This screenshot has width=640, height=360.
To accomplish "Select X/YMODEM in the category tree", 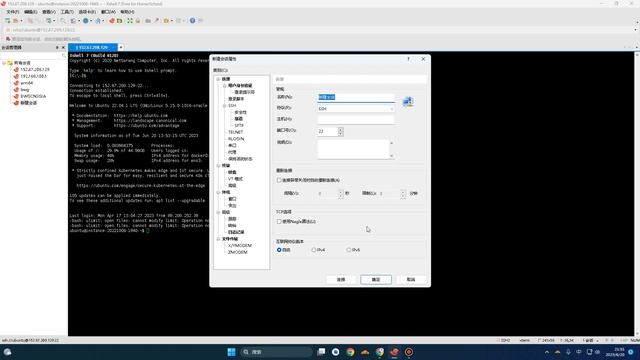I will (240, 246).
